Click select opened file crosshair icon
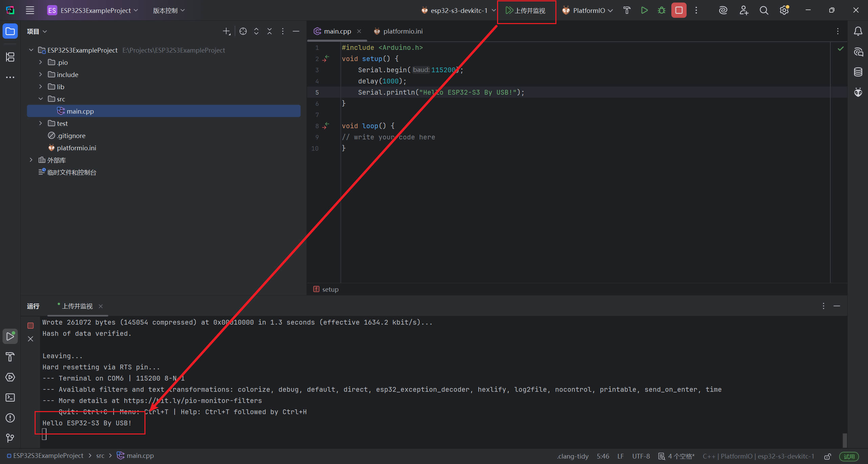 click(243, 31)
